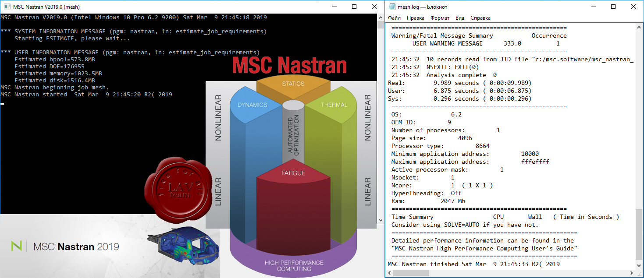Open the Файл menu in Notepad
Screen dimensions: 644x278
tap(394, 18)
